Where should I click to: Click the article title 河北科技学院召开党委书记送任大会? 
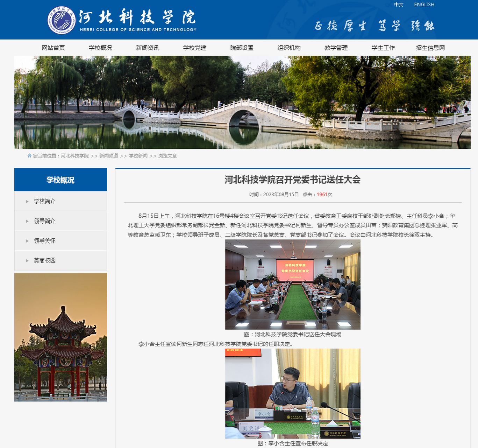(x=293, y=180)
